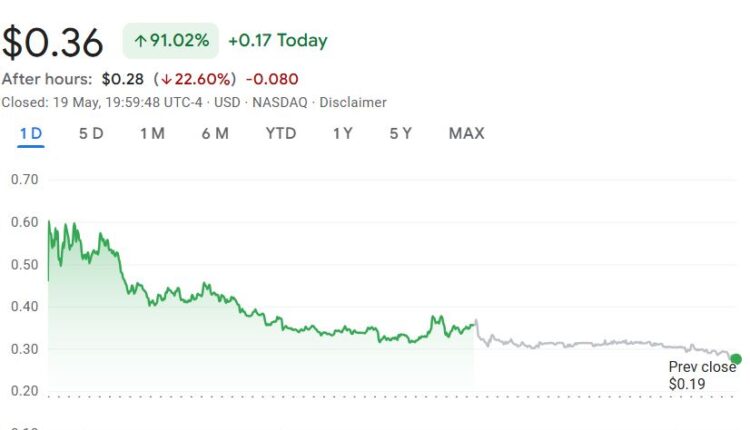Image resolution: width=750 pixels, height=430 pixels.
Task: Click the gray after-hours chart line
Action: [x=600, y=343]
